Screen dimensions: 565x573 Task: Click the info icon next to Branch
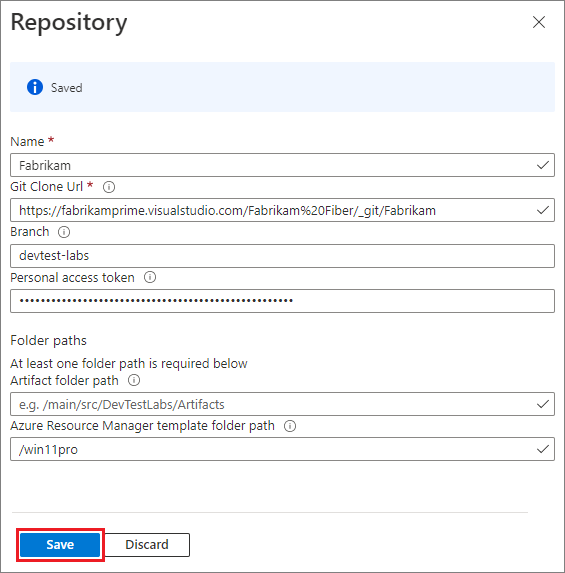[x=64, y=232]
